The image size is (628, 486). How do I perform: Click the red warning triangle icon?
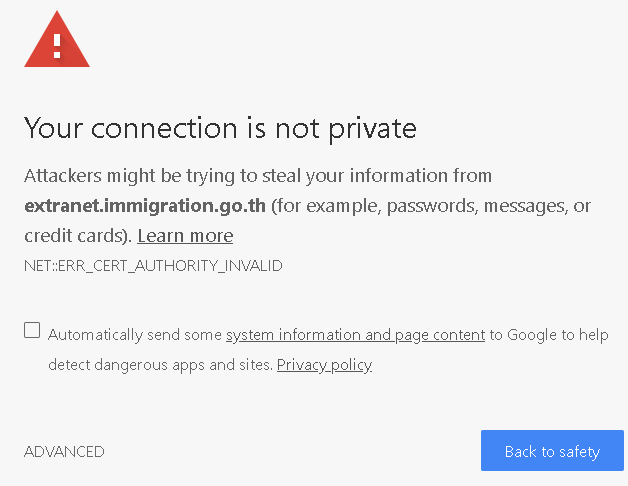pyautogui.click(x=57, y=42)
